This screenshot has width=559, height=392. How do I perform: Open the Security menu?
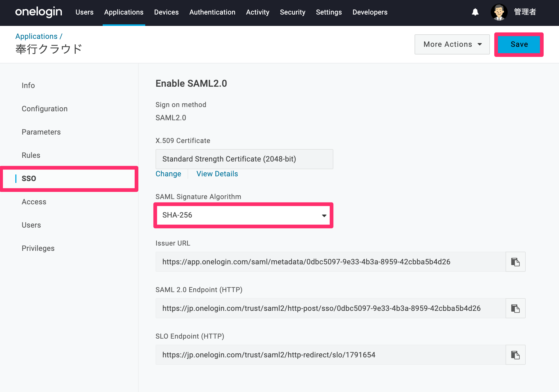[293, 12]
